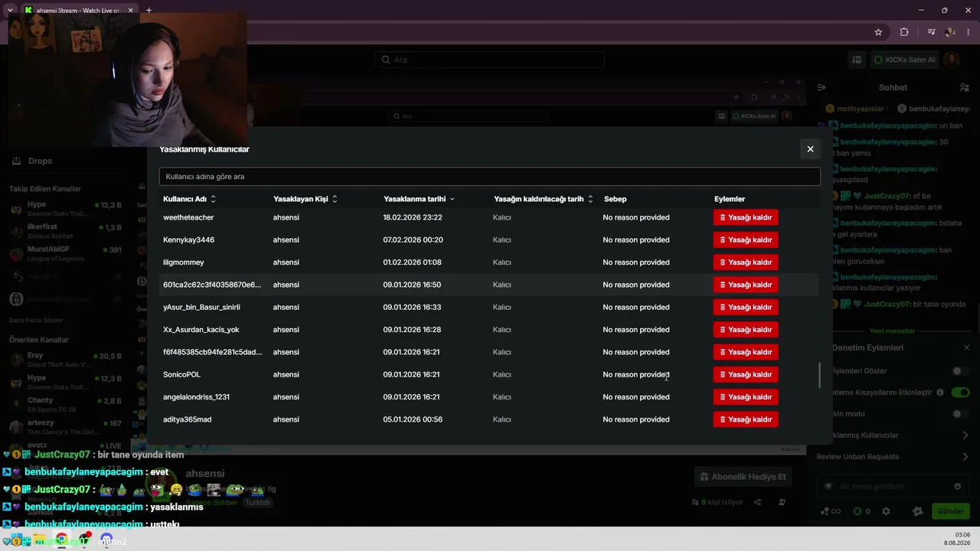Screen dimensions: 980x551
Task: Open the channel points icon in chat footer
Action: pyautogui.click(x=831, y=511)
